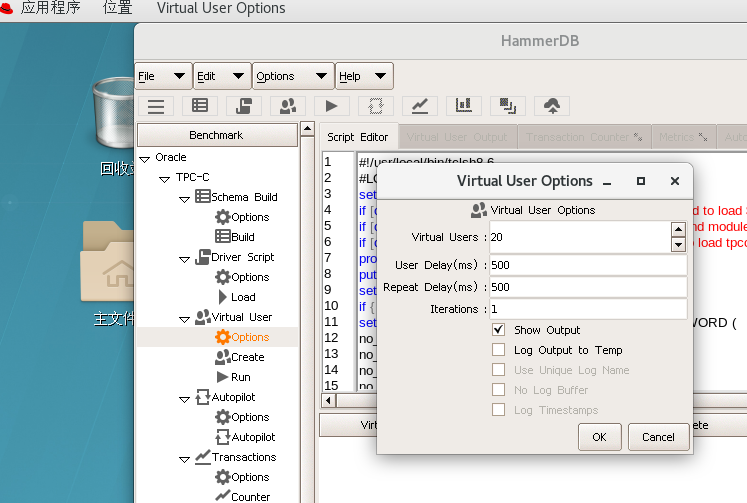
Task: Open the Options dropdown menu
Action: pyautogui.click(x=293, y=76)
